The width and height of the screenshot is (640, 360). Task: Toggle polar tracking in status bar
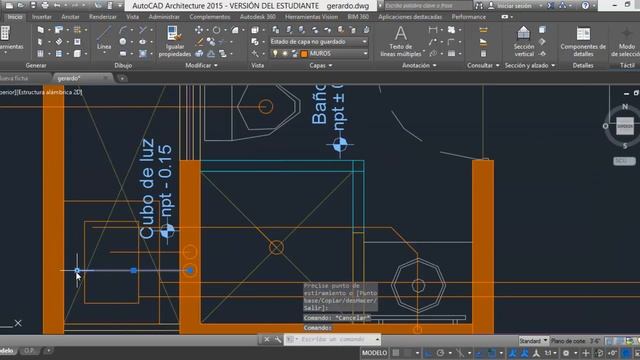pyautogui.click(x=440, y=353)
